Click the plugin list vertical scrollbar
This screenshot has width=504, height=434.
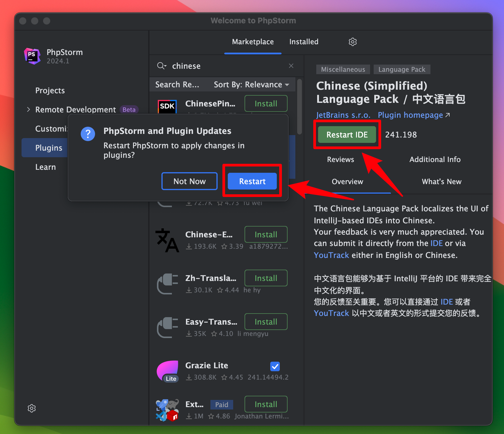click(x=300, y=106)
